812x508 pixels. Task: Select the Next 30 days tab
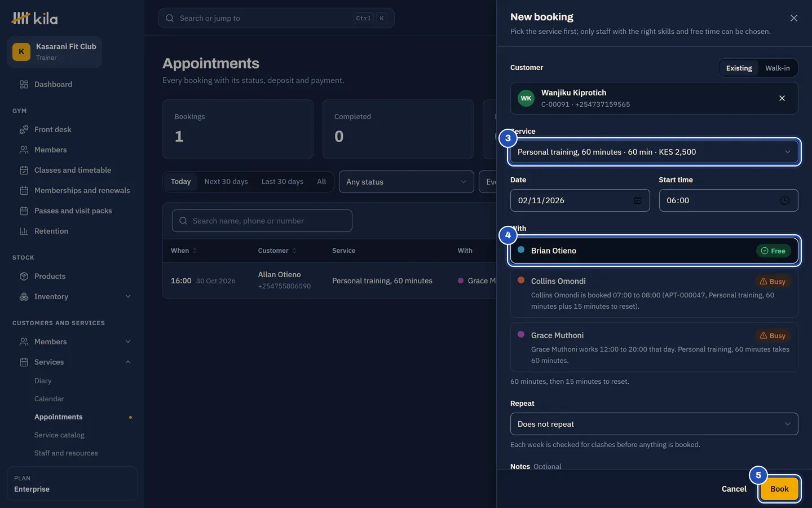(x=226, y=182)
